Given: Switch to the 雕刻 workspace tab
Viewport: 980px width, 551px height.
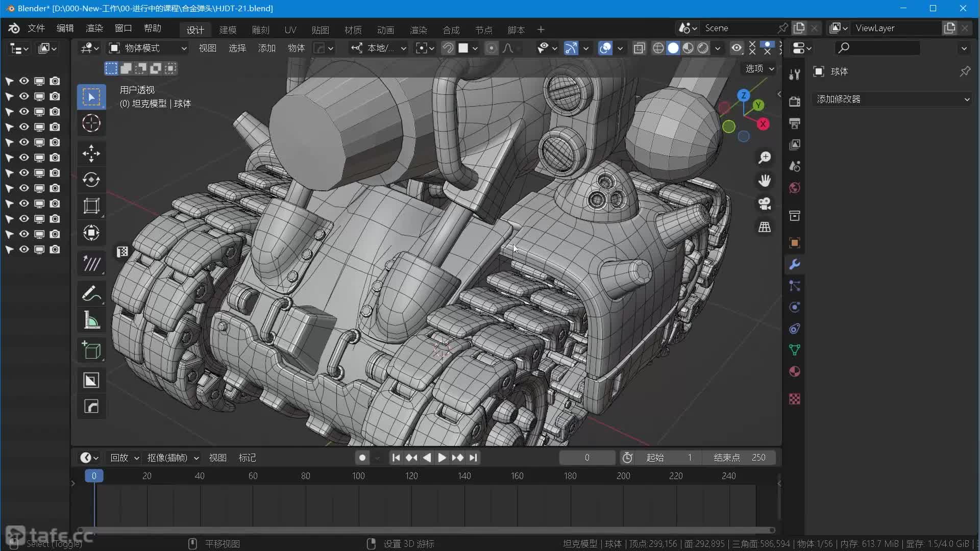Looking at the screenshot, I should [260, 30].
